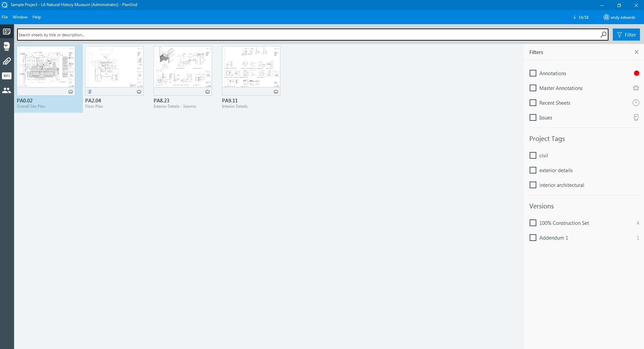Open the Window menu

click(x=20, y=17)
